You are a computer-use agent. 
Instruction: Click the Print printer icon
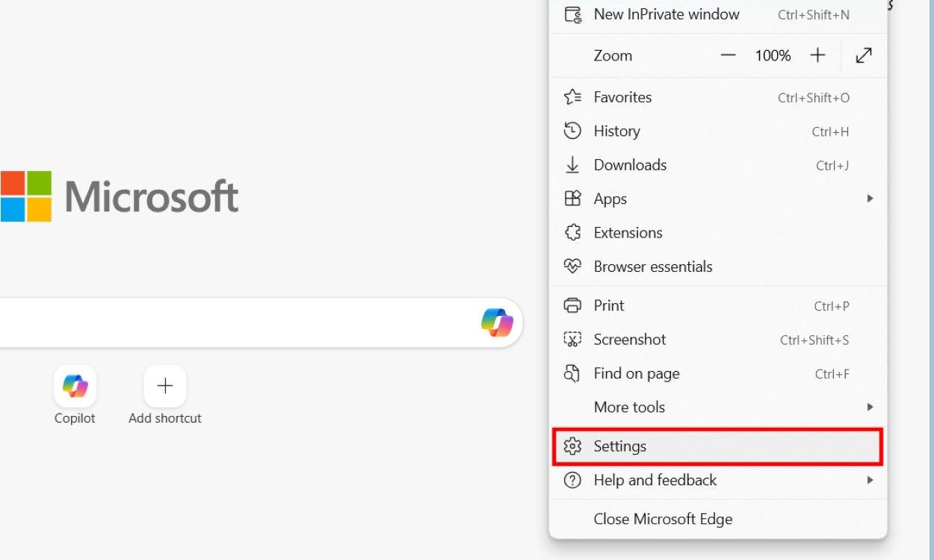pyautogui.click(x=572, y=305)
